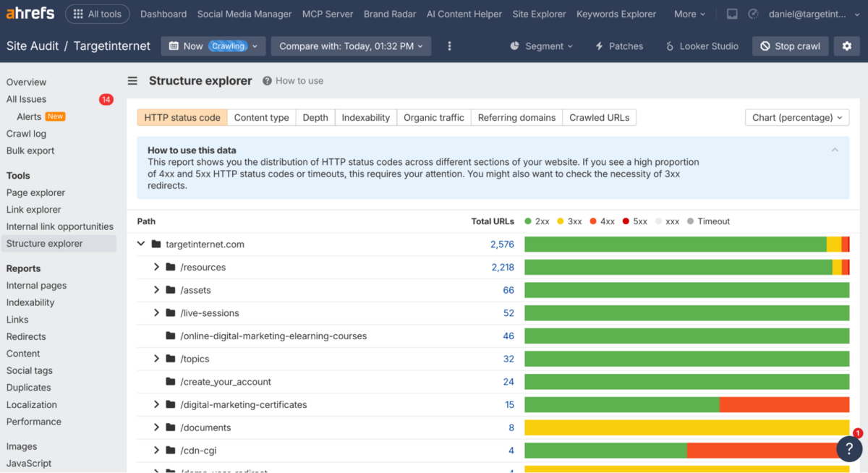The height and width of the screenshot is (473, 868).
Task: Click the folder icon beside /documents
Action: (x=171, y=427)
